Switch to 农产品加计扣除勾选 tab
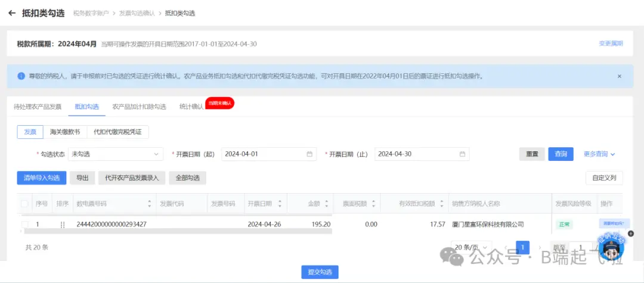Screen dimensions: 644x283 [139, 107]
